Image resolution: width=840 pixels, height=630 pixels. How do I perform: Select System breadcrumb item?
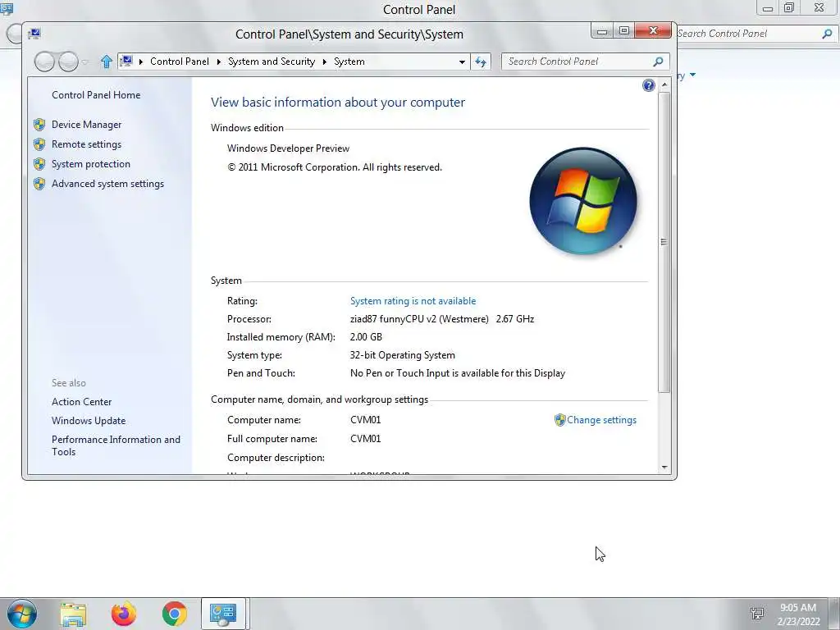tap(349, 61)
